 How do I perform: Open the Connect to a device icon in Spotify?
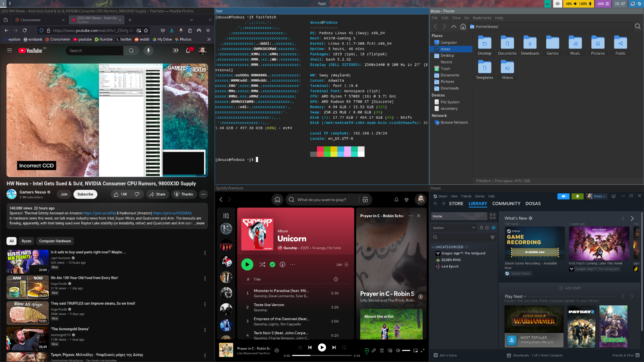click(x=390, y=350)
